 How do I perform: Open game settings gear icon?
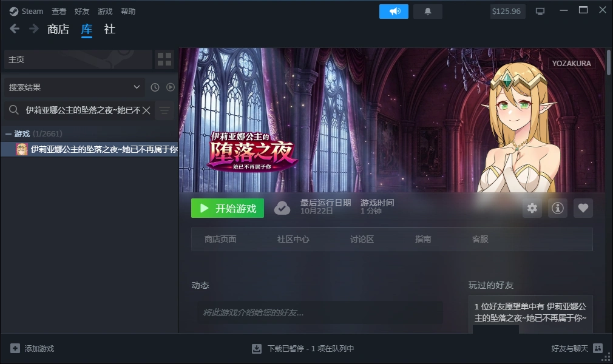(x=532, y=208)
